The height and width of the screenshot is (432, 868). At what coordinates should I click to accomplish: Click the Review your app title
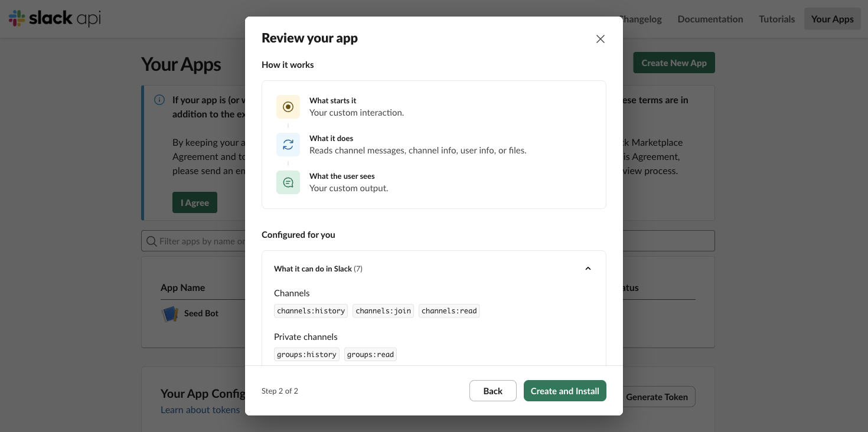click(310, 38)
